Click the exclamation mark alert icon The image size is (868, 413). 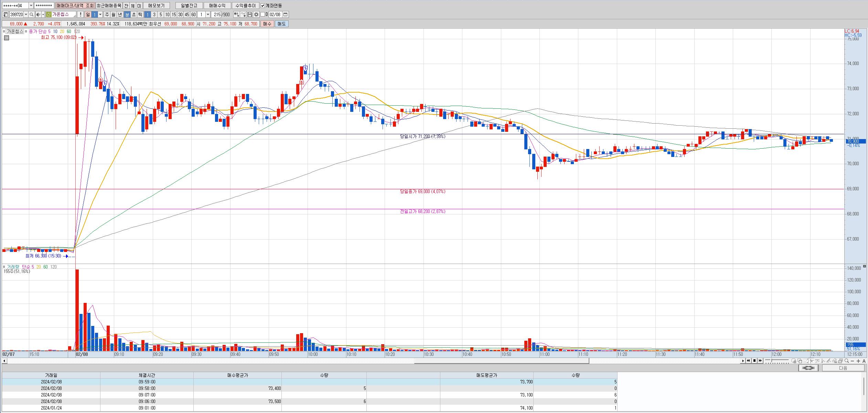click(x=80, y=14)
